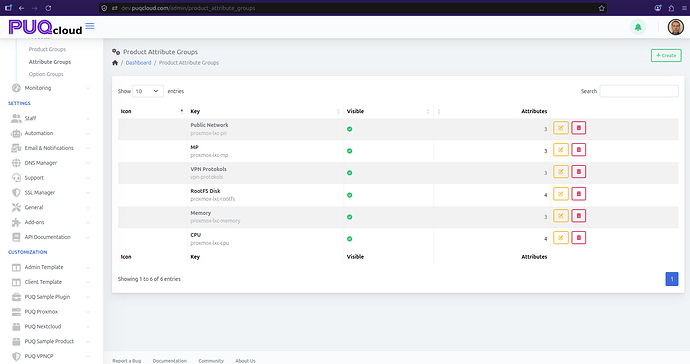Go back in browser history
The image size is (690, 364).
pos(21,8)
